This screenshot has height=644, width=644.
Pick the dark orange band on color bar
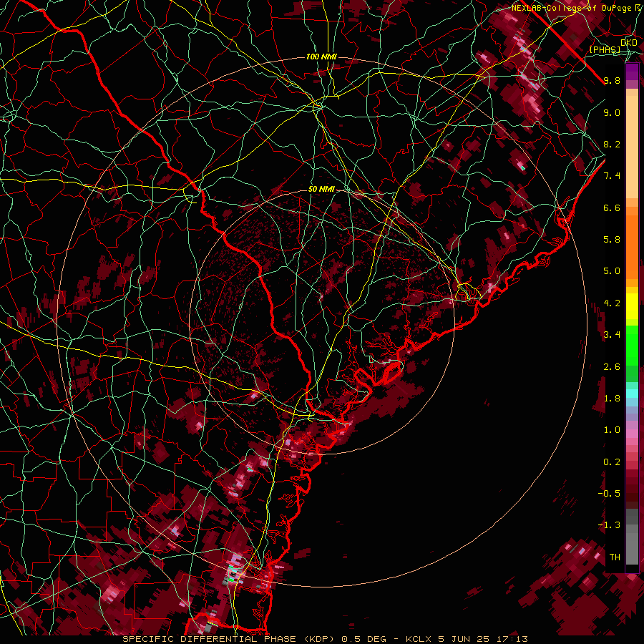click(632, 248)
